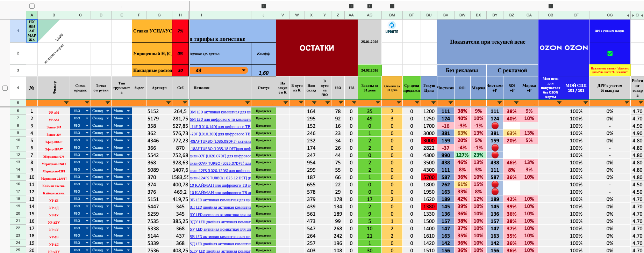
Task: Open the filter under Статус column
Action: click(272, 103)
